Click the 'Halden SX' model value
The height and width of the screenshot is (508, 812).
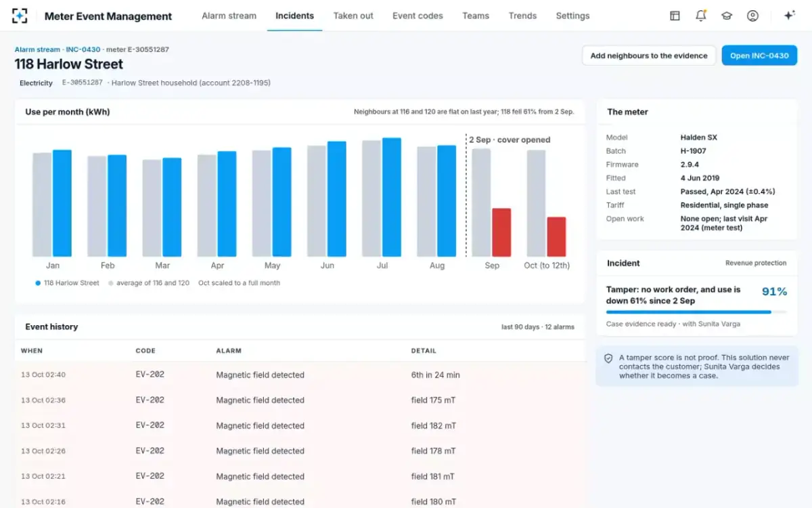tap(699, 137)
